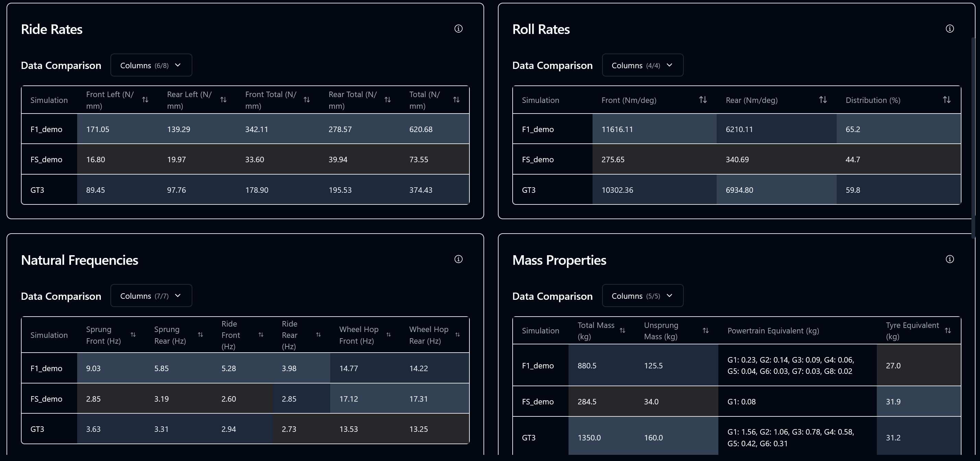Sort by Front Left (N/mm) column

point(145,100)
